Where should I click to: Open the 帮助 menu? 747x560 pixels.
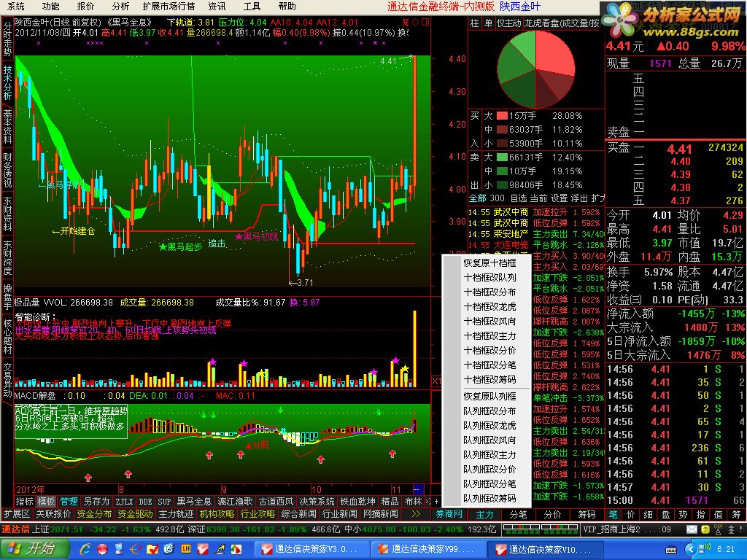click(287, 6)
